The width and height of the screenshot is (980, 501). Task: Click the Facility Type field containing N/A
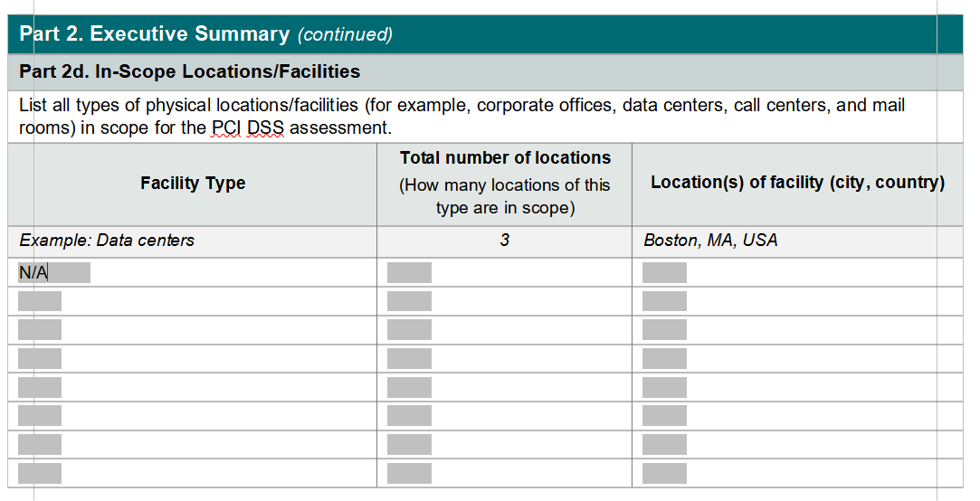[54, 272]
